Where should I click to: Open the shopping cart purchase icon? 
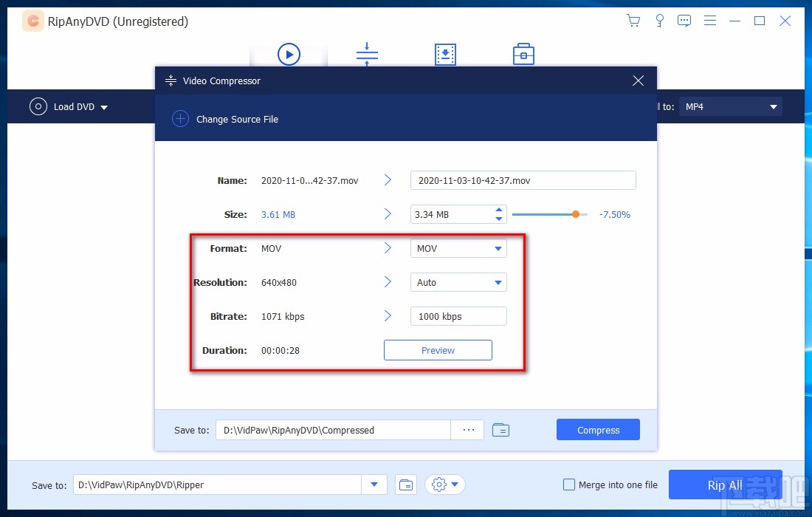(633, 21)
